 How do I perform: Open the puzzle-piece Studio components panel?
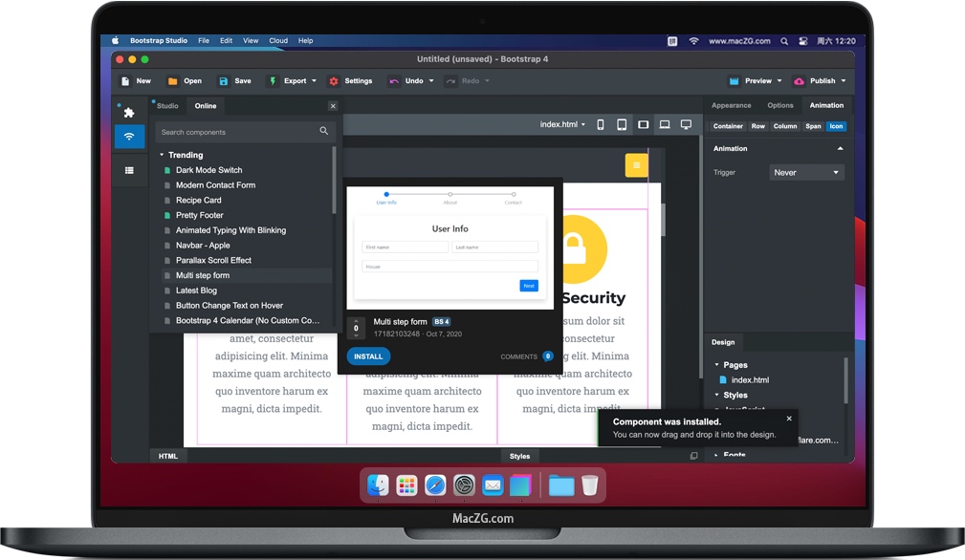[x=129, y=112]
